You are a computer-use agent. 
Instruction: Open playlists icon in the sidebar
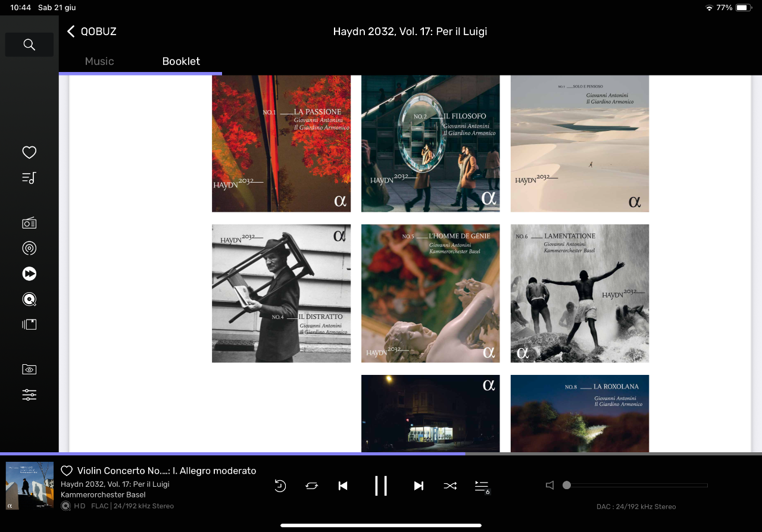coord(29,178)
